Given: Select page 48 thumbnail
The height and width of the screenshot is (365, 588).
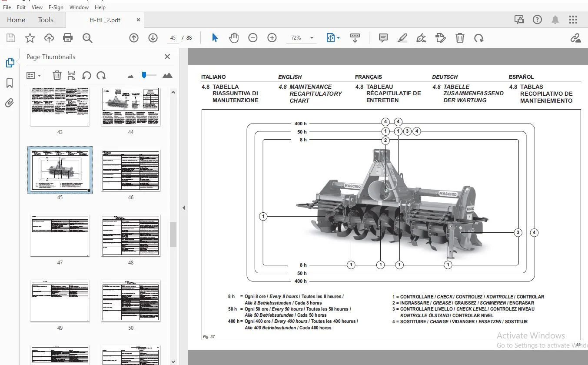Looking at the screenshot, I should [x=131, y=235].
